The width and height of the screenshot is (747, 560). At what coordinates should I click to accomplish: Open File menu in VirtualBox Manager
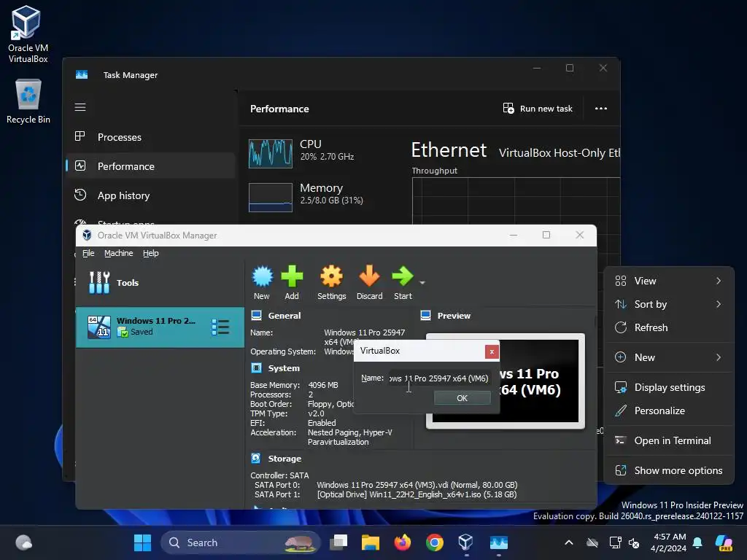88,253
